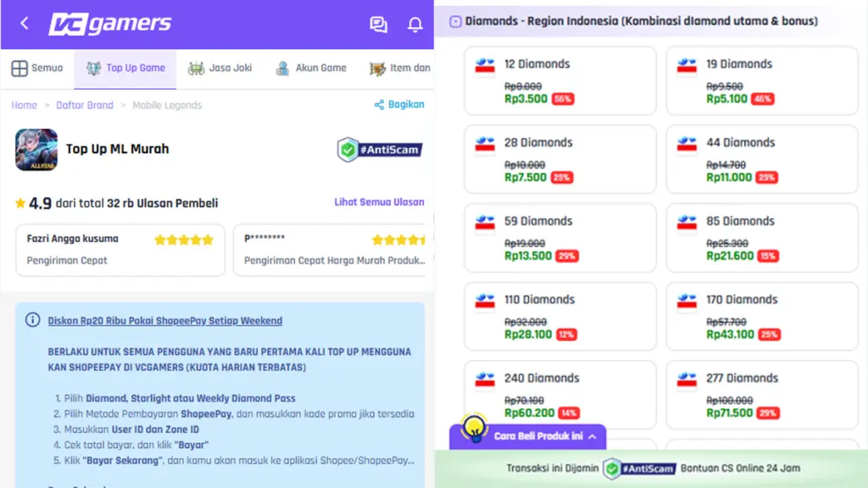Screen dimensions: 868x488
Task: Open the VCGamers logo home
Action: [109, 24]
